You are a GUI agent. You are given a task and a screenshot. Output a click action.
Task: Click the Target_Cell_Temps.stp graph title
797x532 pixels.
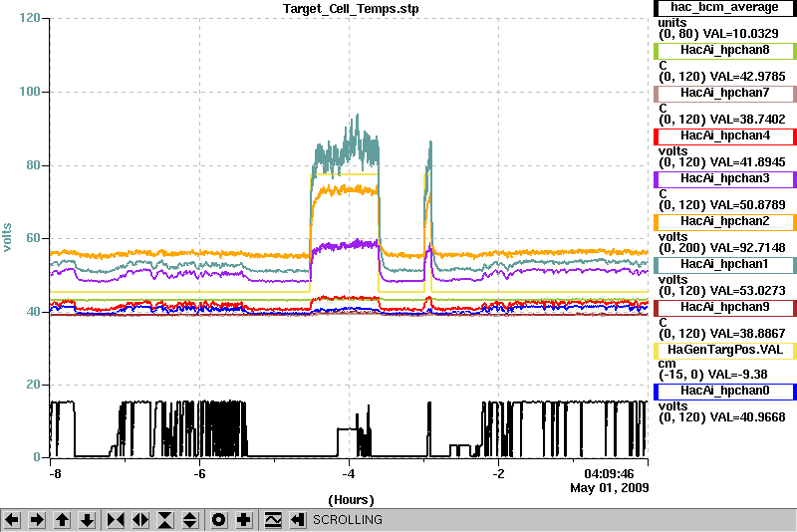click(x=351, y=9)
